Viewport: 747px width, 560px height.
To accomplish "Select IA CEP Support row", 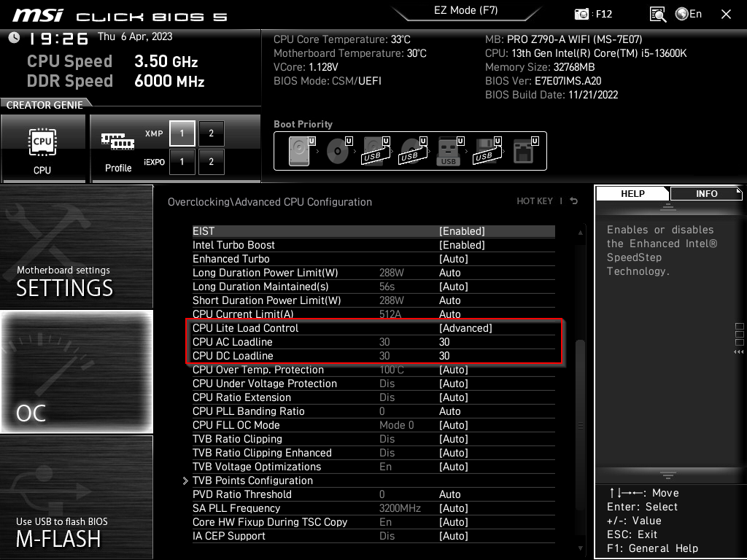I will click(373, 536).
